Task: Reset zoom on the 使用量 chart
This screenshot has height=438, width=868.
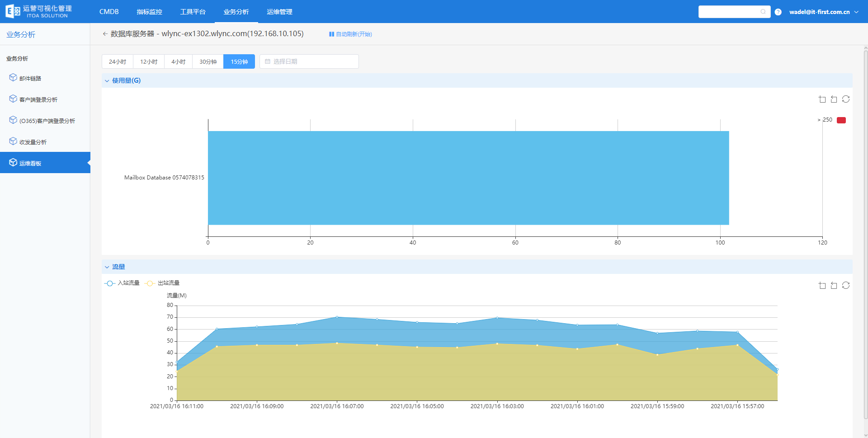Action: 834,99
